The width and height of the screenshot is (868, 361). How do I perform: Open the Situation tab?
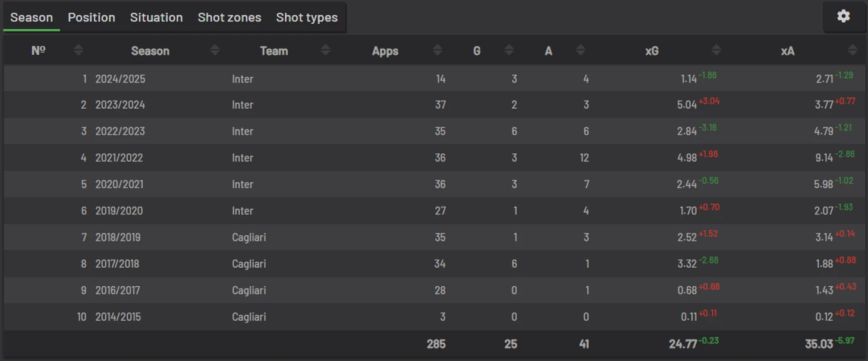click(156, 17)
